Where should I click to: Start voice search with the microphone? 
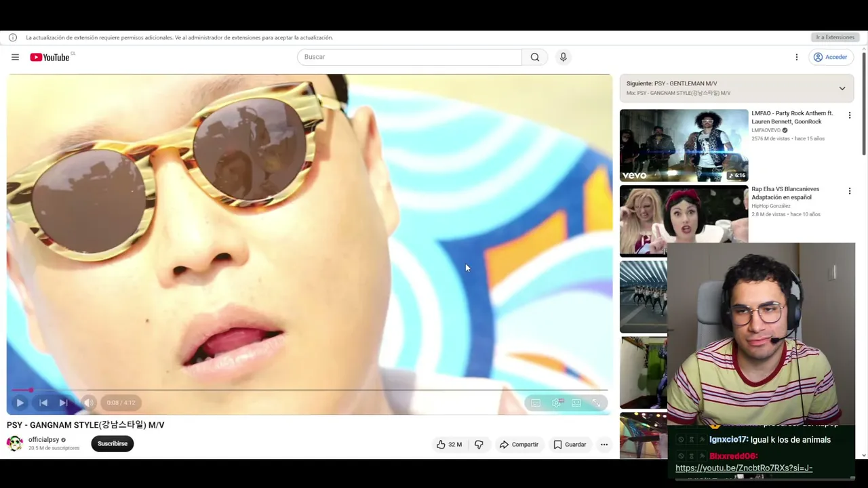coord(563,57)
